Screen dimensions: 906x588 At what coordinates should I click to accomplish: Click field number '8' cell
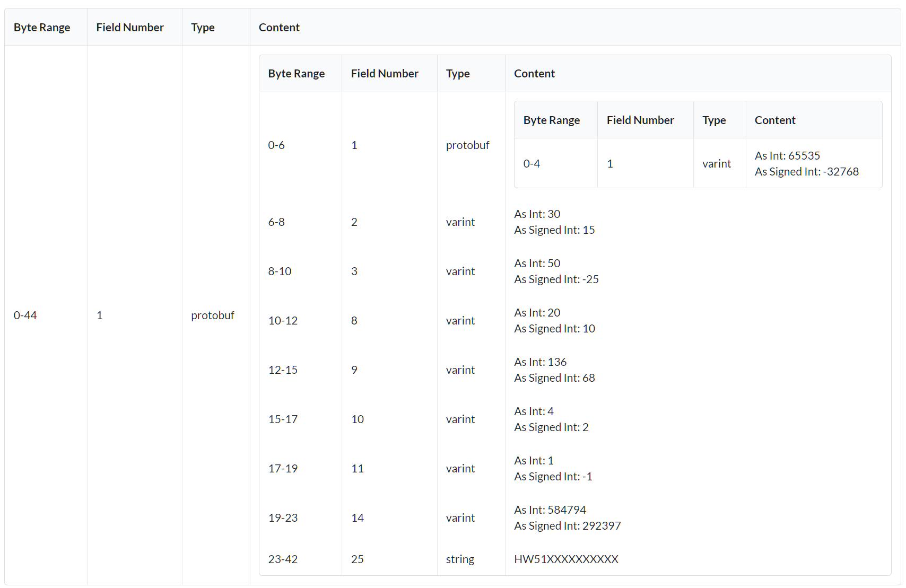[x=354, y=320]
